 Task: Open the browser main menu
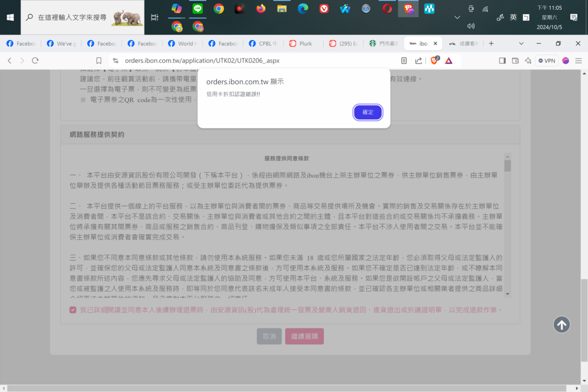578,60
